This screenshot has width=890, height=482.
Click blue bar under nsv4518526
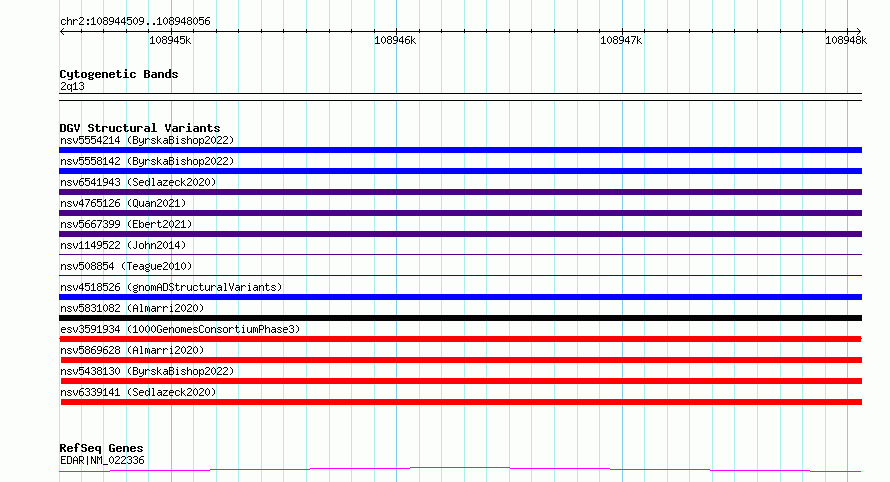tap(460, 297)
